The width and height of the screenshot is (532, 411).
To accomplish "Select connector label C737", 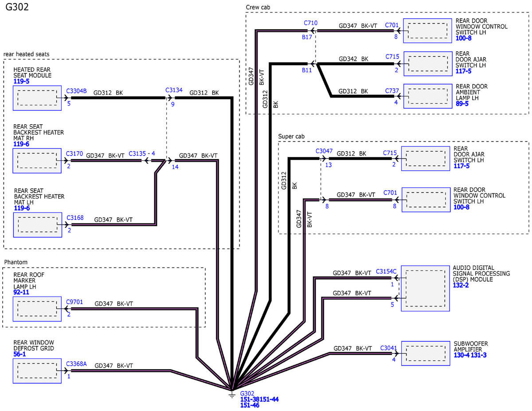I will pyautogui.click(x=392, y=90).
